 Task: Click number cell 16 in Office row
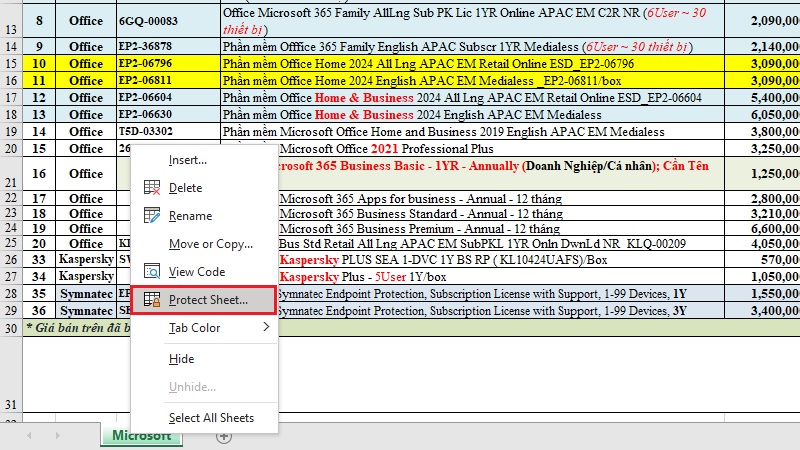click(x=39, y=173)
